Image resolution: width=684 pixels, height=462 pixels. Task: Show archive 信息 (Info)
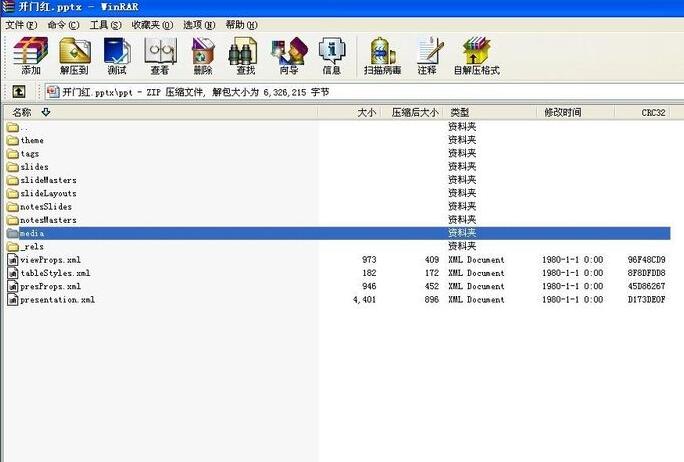tap(331, 55)
